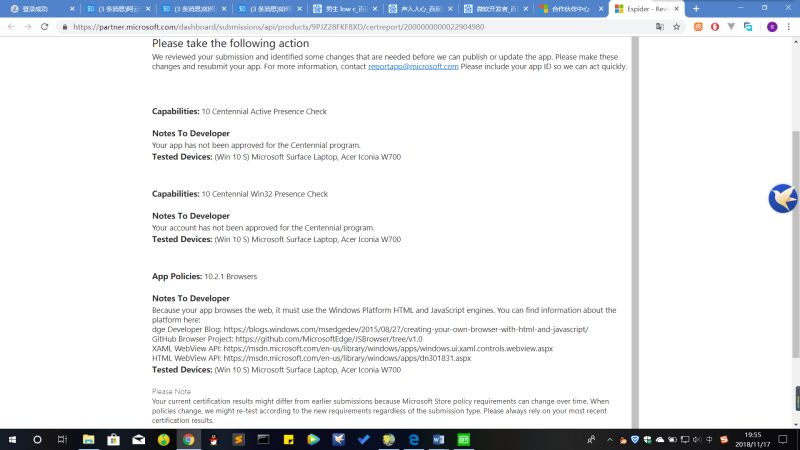Close the Espider - Review tab
Image resolution: width=800 pixels, height=450 pixels.
(x=677, y=9)
